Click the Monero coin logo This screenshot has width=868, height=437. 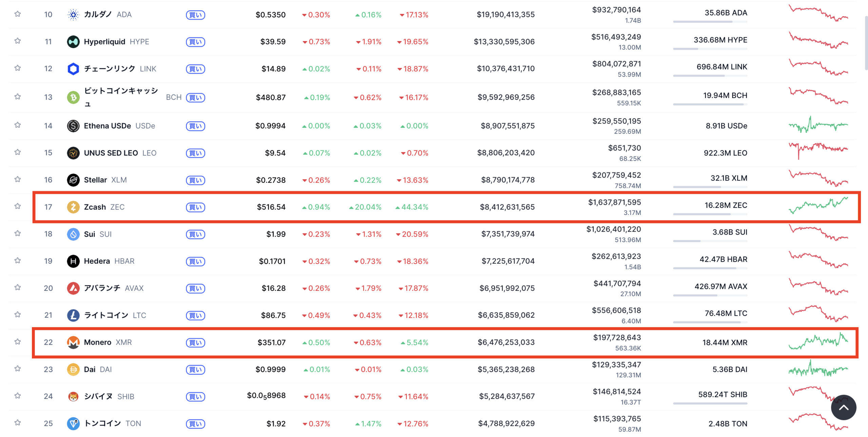click(x=73, y=342)
